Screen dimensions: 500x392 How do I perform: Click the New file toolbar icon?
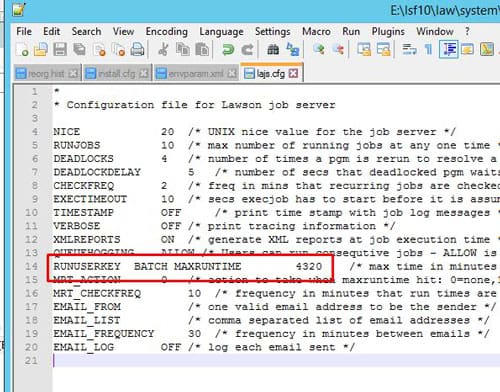pos(22,50)
